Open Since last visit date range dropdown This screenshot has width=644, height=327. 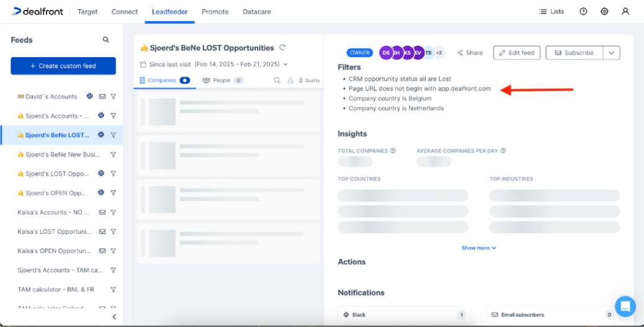[x=214, y=64]
